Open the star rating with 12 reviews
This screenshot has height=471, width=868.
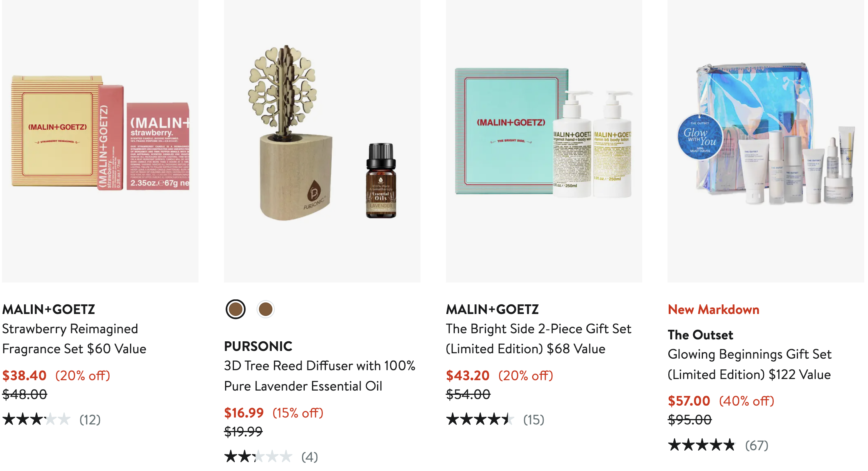coord(52,419)
